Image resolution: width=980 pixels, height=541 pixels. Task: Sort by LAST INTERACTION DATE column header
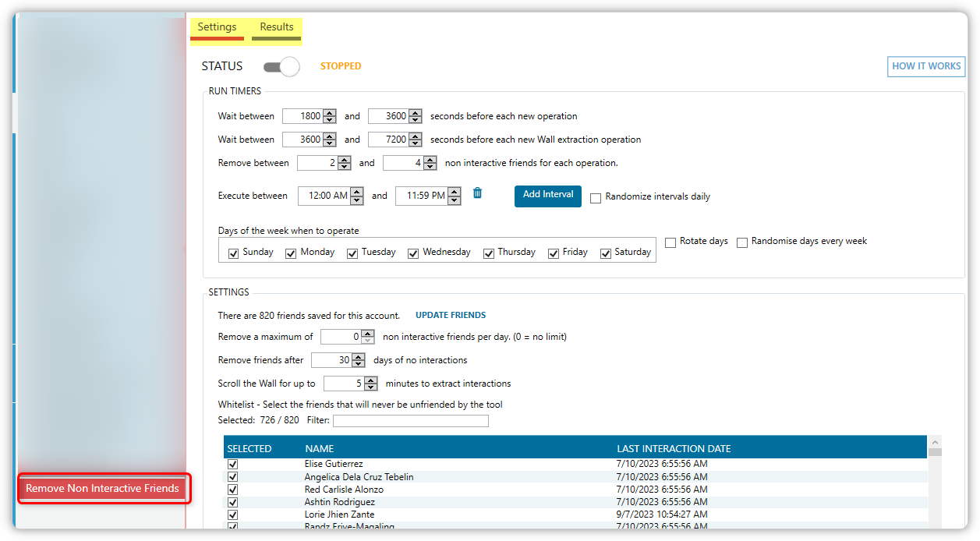pyautogui.click(x=674, y=448)
